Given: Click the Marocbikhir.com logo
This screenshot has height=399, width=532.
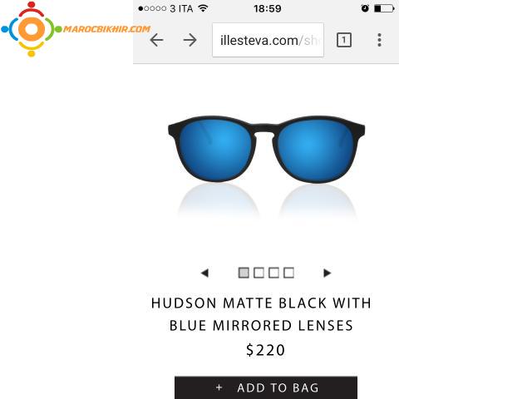Looking at the screenshot, I should [x=76, y=29].
